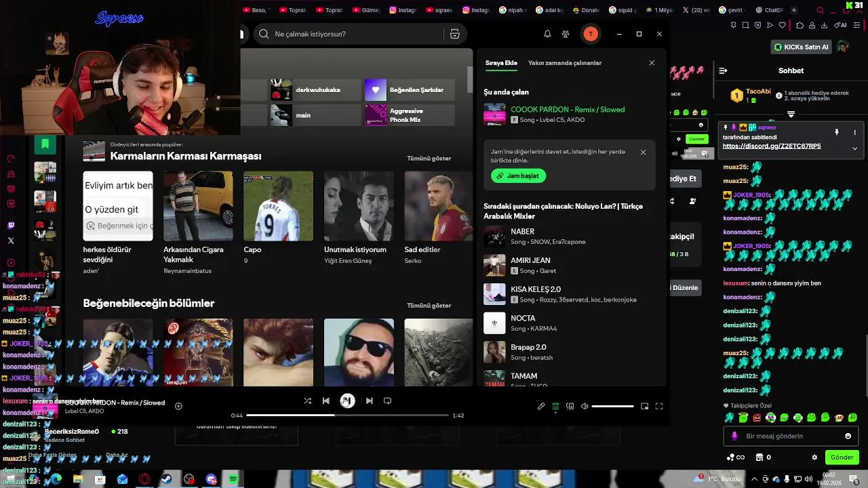Expand the pinned message chevron
The image size is (868, 488).
click(x=854, y=148)
